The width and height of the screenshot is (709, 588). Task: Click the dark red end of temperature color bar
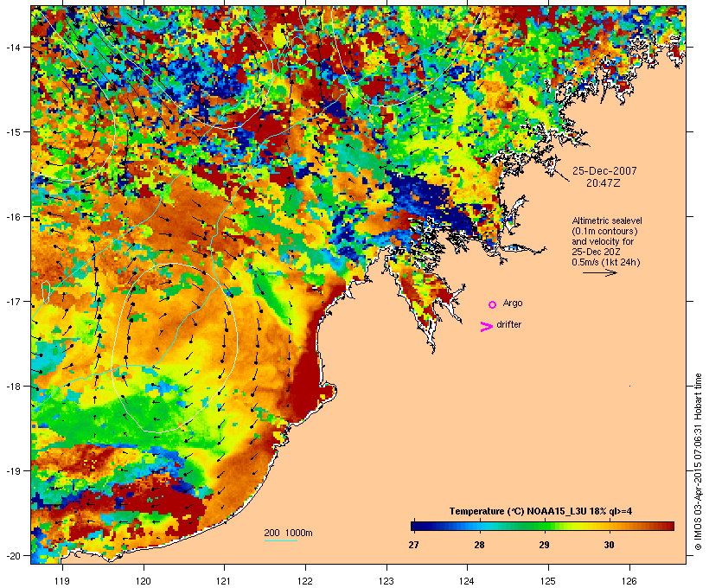click(669, 526)
